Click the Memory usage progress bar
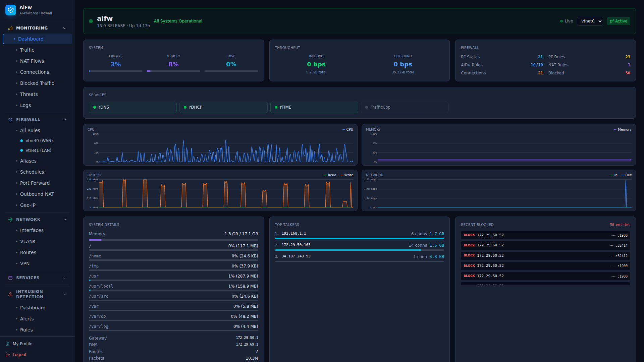This screenshot has height=362, width=644. (173, 240)
